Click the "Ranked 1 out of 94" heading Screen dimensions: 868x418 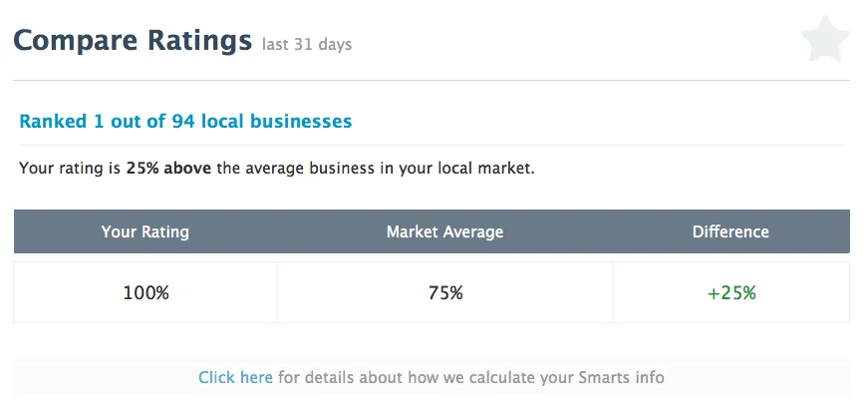click(x=185, y=122)
